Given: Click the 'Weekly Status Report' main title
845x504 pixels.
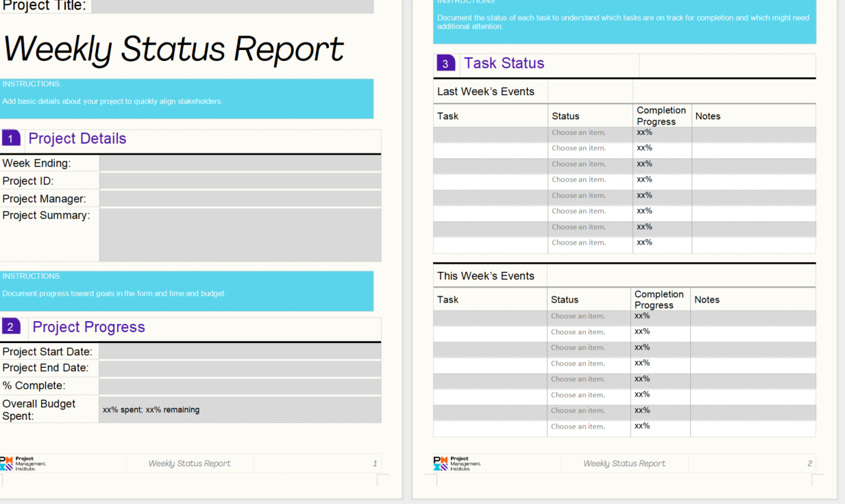Looking at the screenshot, I should coord(173,49).
